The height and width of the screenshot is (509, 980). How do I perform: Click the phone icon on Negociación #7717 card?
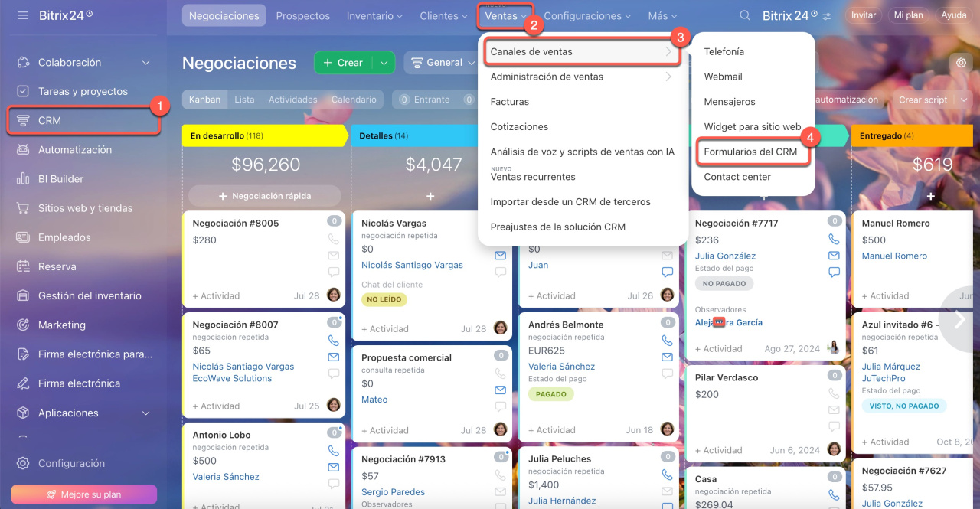(834, 240)
